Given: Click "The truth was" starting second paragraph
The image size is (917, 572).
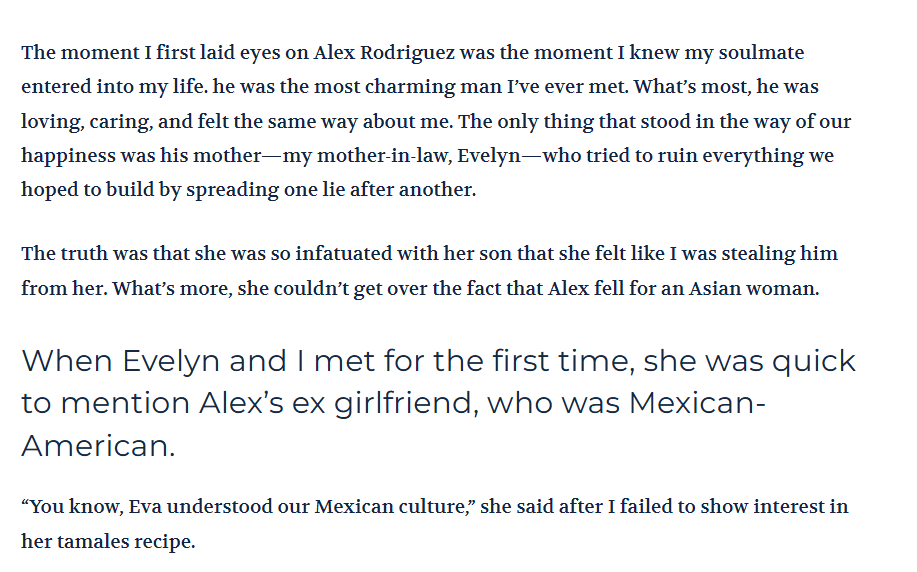Looking at the screenshot, I should [79, 254].
